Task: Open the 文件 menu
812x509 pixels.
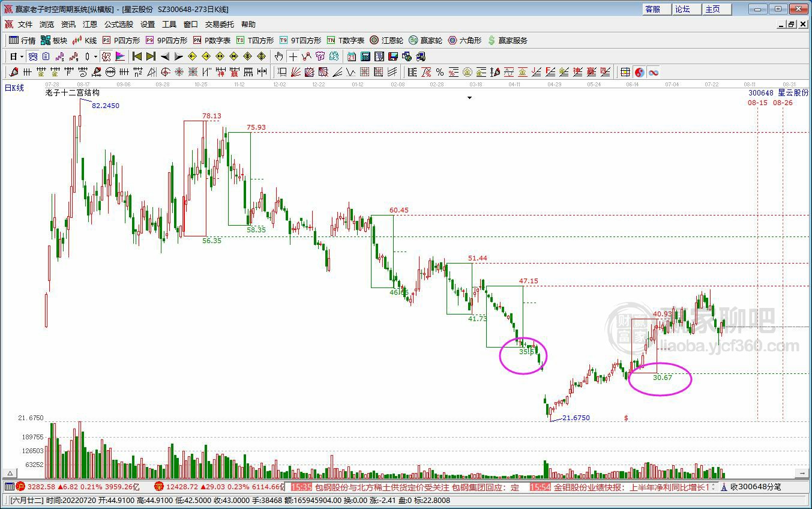Action: pyautogui.click(x=25, y=25)
